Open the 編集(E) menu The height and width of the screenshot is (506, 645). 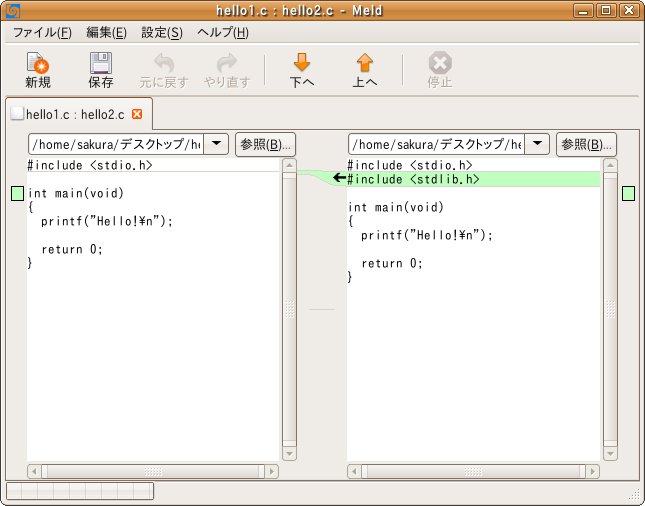[106, 32]
